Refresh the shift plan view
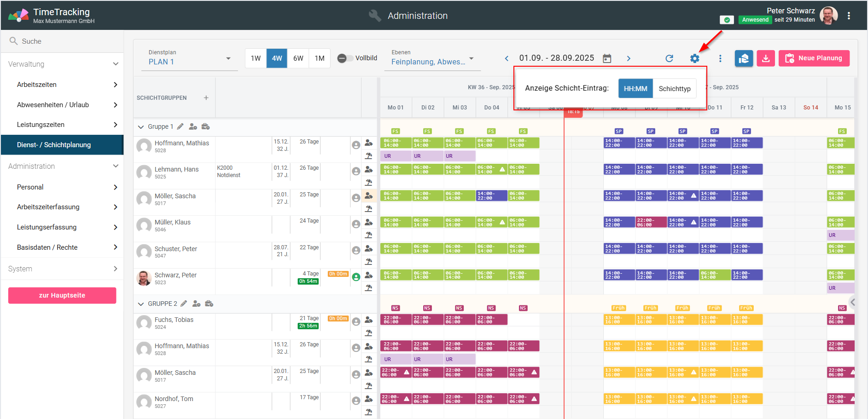The height and width of the screenshot is (419, 868). (x=669, y=58)
